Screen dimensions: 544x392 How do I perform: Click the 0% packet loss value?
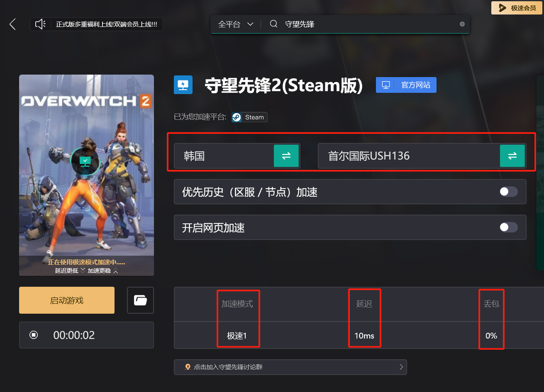491,336
